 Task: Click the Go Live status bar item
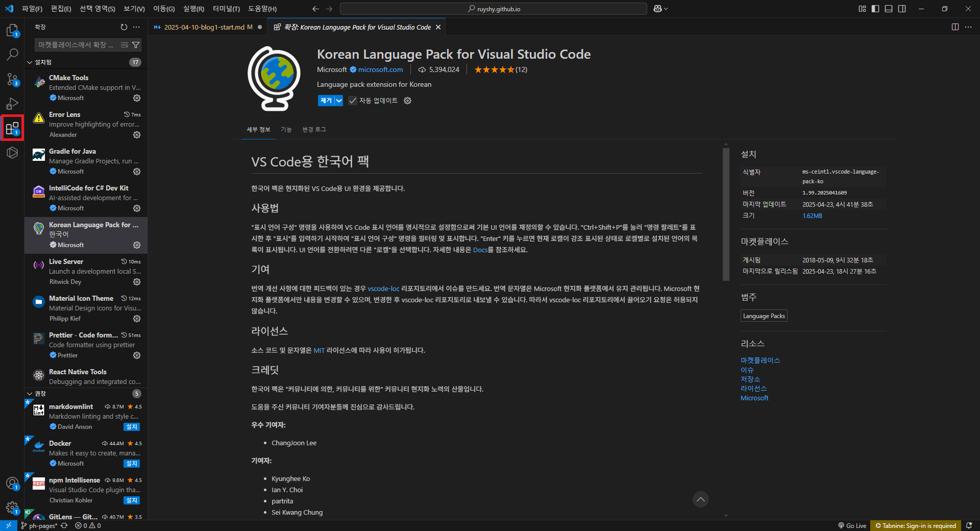[851, 525]
